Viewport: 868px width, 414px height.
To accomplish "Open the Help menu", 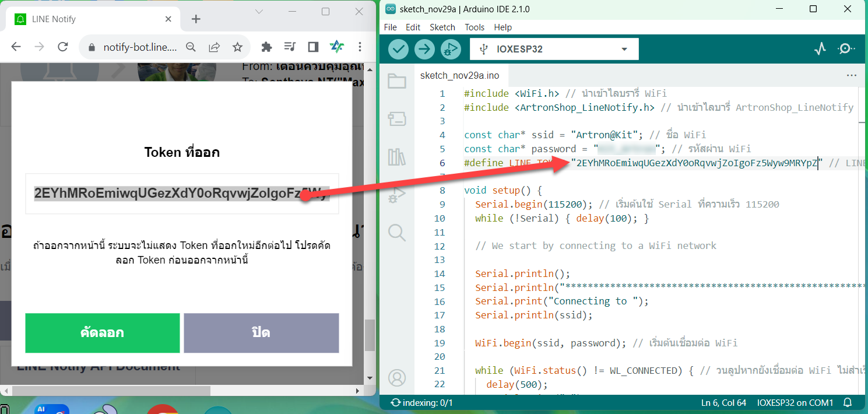I will [x=502, y=27].
